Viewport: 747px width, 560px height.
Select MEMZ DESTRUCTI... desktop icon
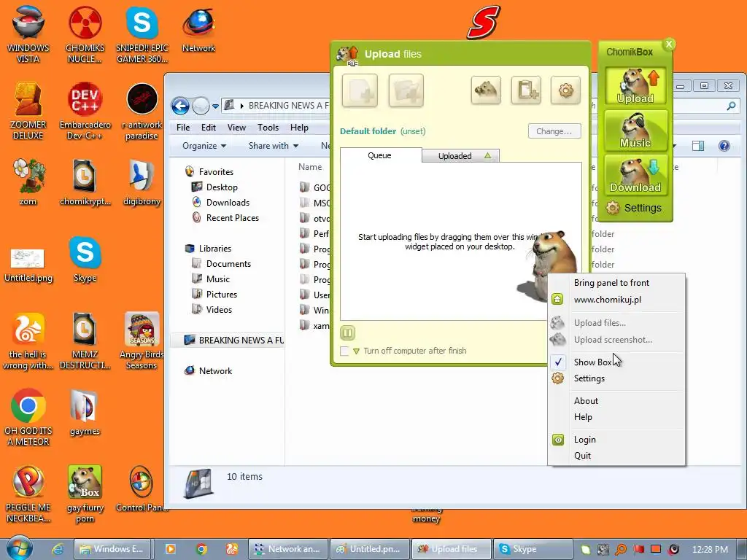(x=85, y=341)
